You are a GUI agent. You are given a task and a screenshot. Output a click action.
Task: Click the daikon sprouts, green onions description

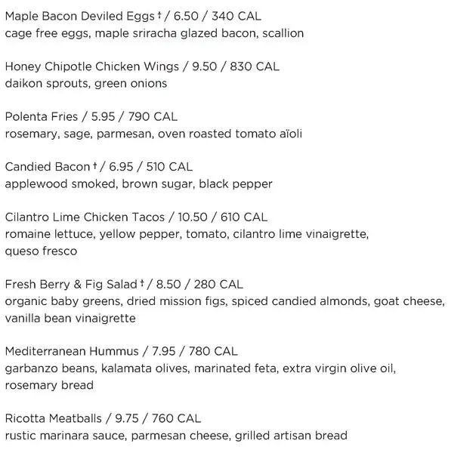pos(86,84)
